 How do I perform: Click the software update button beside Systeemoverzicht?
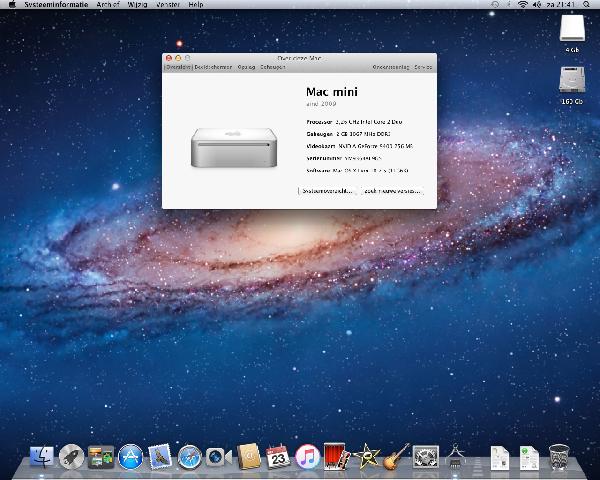pyautogui.click(x=392, y=191)
